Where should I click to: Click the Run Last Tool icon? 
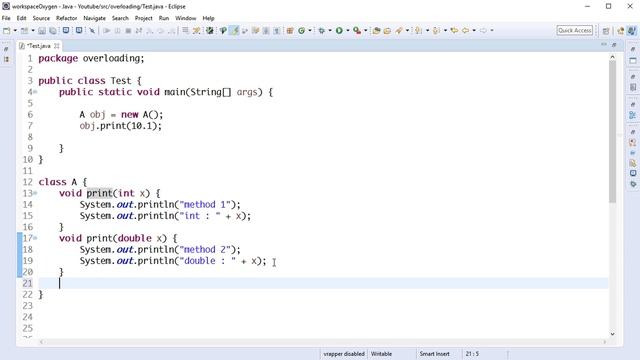click(357, 31)
